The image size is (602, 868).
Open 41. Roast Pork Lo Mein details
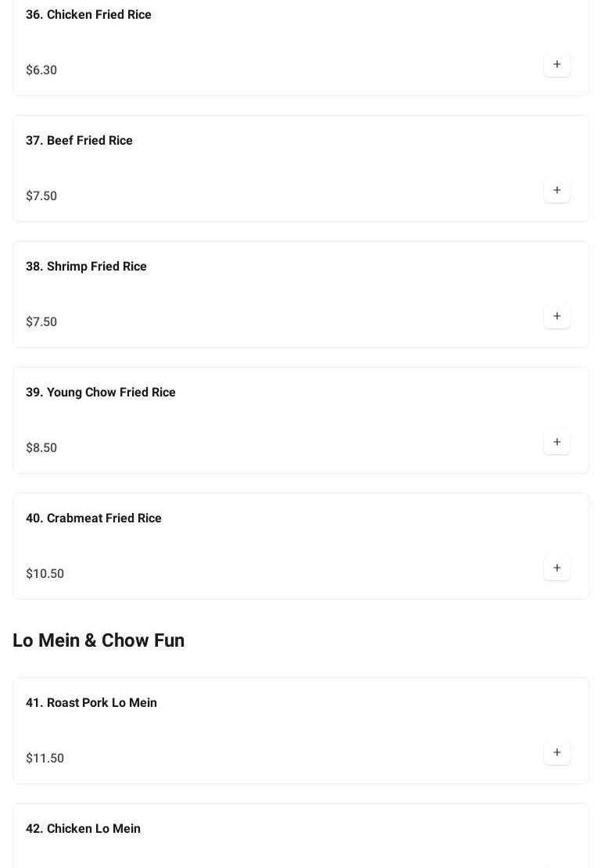(x=91, y=703)
